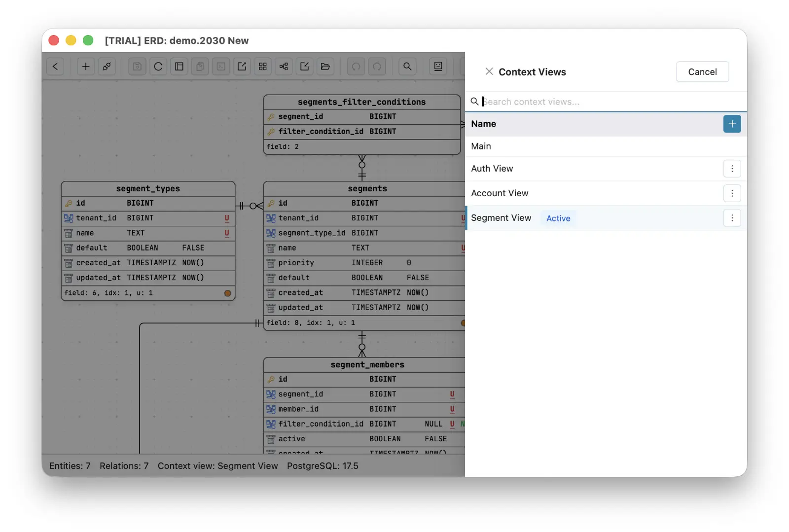The height and width of the screenshot is (532, 789).
Task: Click the magnifier search toolbar icon
Action: tap(407, 67)
